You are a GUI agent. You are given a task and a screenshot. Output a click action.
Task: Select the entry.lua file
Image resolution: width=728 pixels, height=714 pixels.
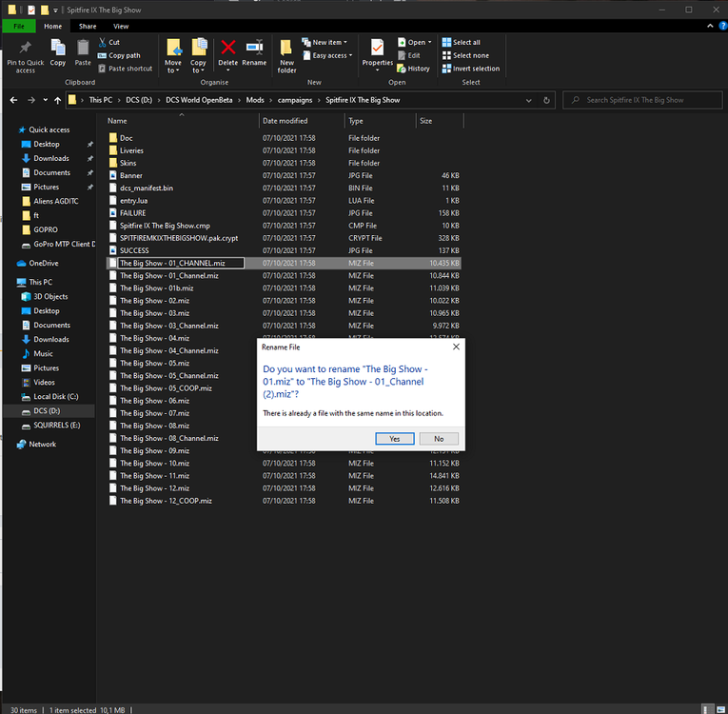coord(134,201)
